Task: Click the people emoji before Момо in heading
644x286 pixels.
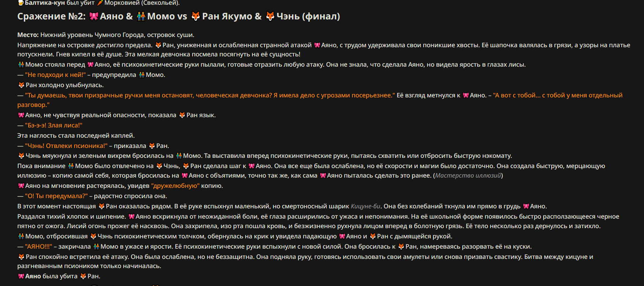Action: coord(141,16)
